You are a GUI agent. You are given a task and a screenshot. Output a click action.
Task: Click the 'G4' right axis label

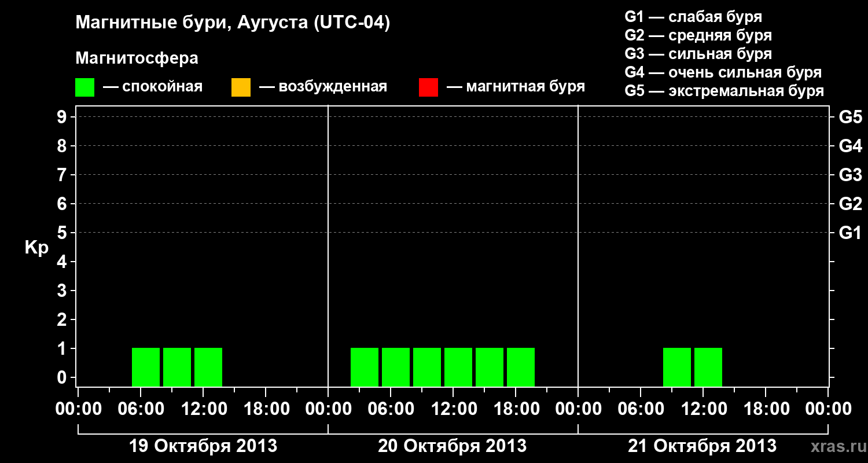[x=850, y=146]
